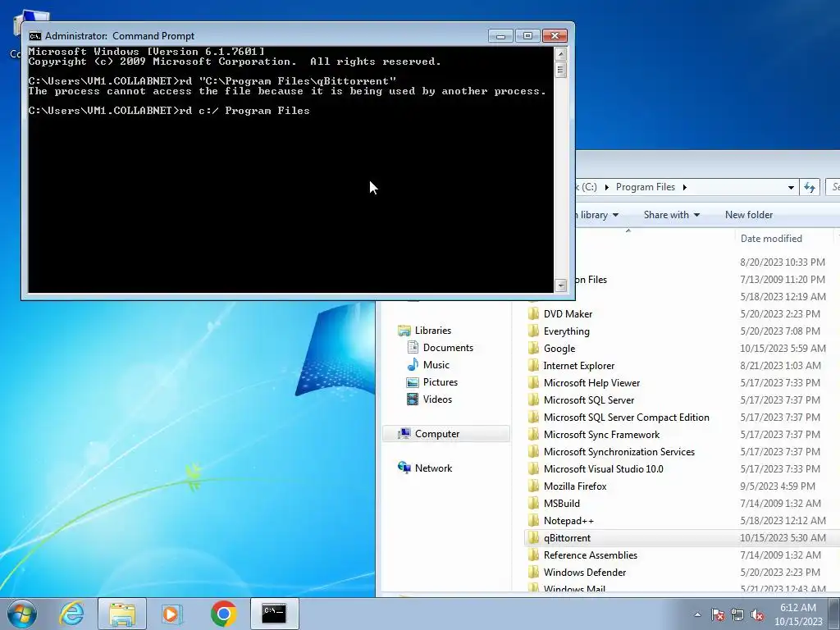Open Videos library in the navigation pane
Image resolution: width=840 pixels, height=630 pixels.
click(437, 399)
